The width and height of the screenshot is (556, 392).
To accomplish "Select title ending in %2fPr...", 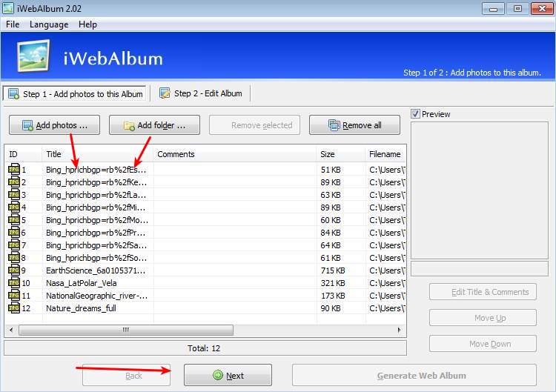I will coord(96,233).
